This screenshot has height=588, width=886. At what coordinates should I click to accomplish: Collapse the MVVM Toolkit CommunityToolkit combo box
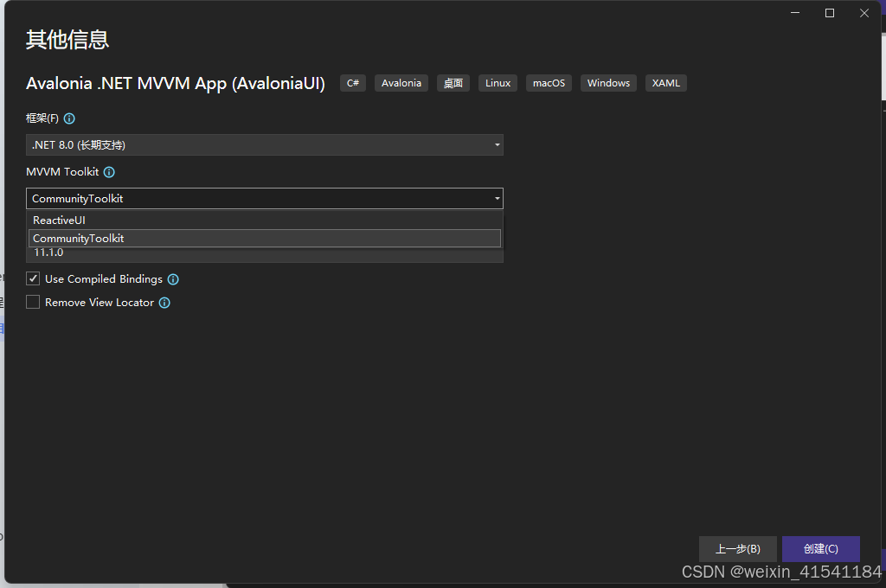click(x=265, y=199)
